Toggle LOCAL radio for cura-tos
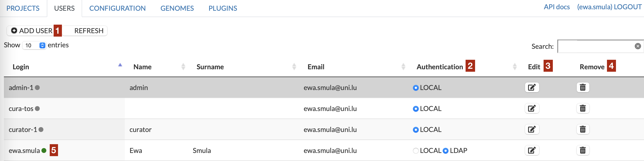This screenshot has width=644, height=161. pyautogui.click(x=416, y=109)
